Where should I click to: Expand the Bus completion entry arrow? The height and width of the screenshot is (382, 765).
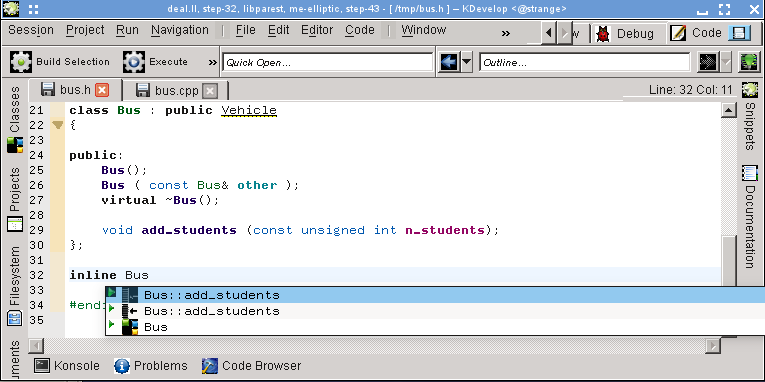click(x=112, y=323)
